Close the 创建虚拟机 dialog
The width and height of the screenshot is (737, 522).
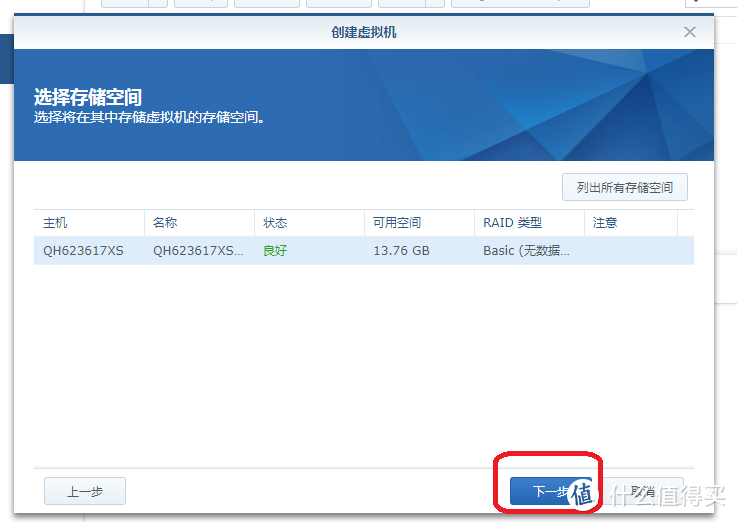pyautogui.click(x=690, y=32)
